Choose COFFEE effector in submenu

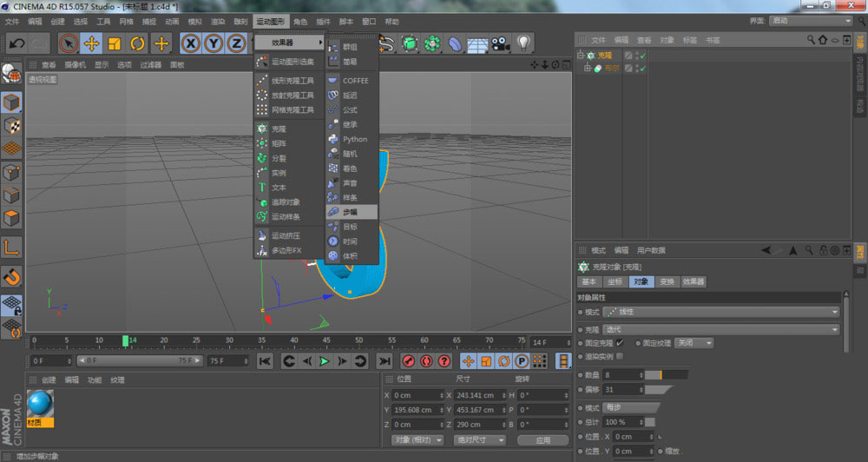point(352,80)
